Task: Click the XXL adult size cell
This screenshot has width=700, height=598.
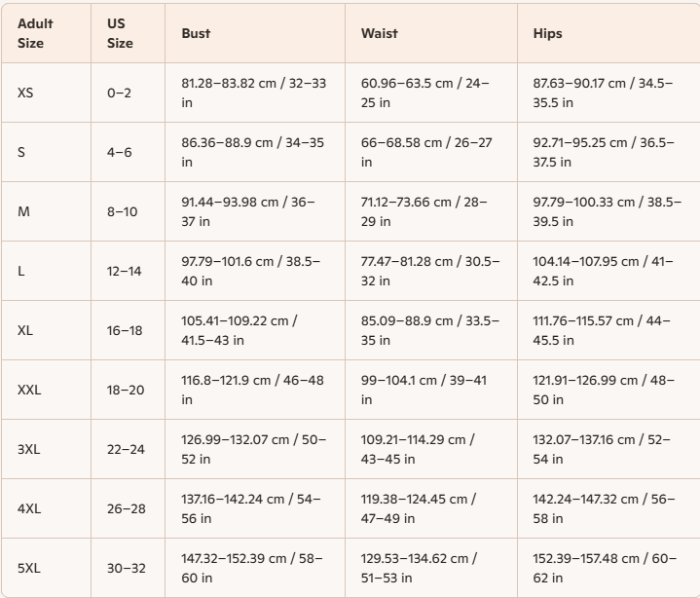Action: coord(29,390)
